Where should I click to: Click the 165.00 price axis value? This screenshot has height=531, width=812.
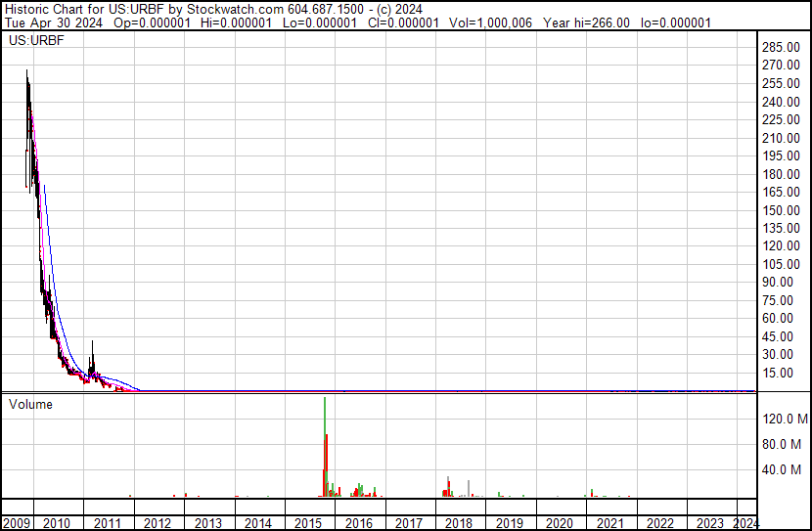point(781,192)
